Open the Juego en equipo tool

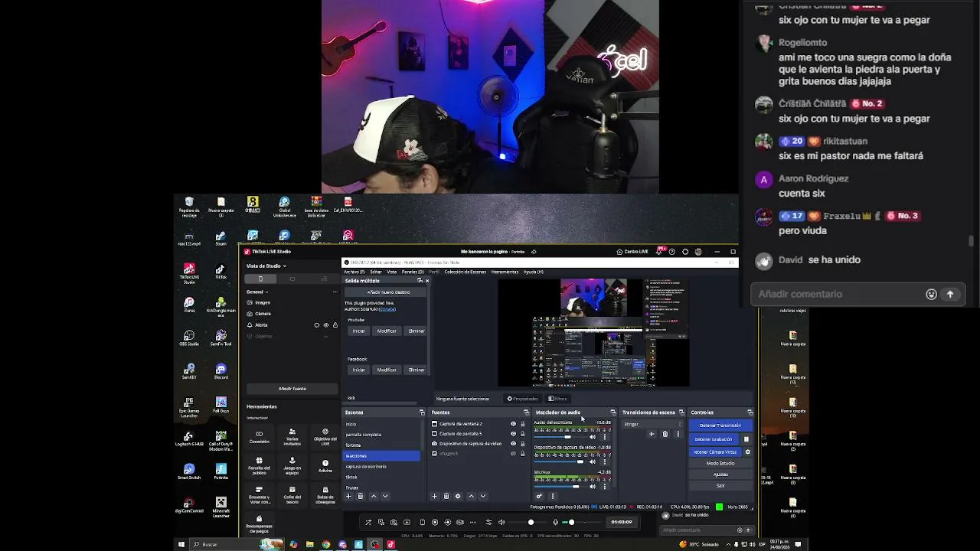(x=292, y=465)
